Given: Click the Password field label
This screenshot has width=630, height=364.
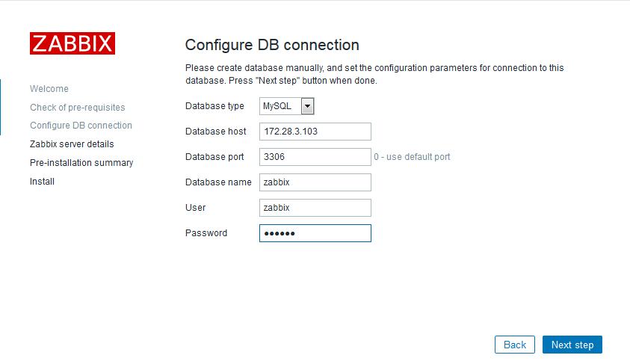Looking at the screenshot, I should (x=206, y=233).
